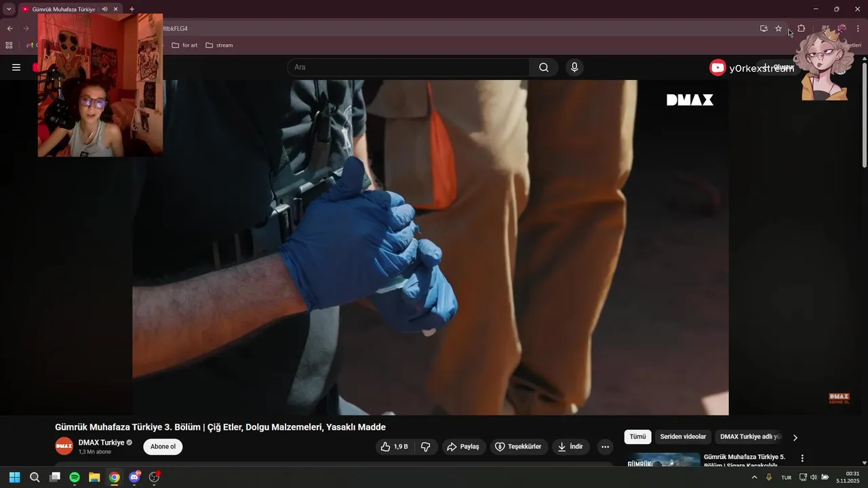Open the DMAX Turkiye channel name link
Screen dimensions: 868x488
101,443
